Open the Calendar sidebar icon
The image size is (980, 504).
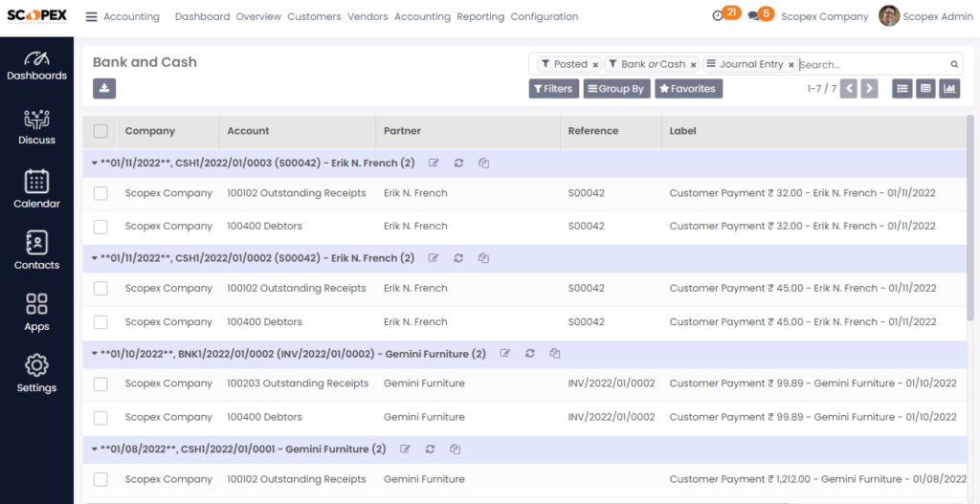(x=37, y=188)
